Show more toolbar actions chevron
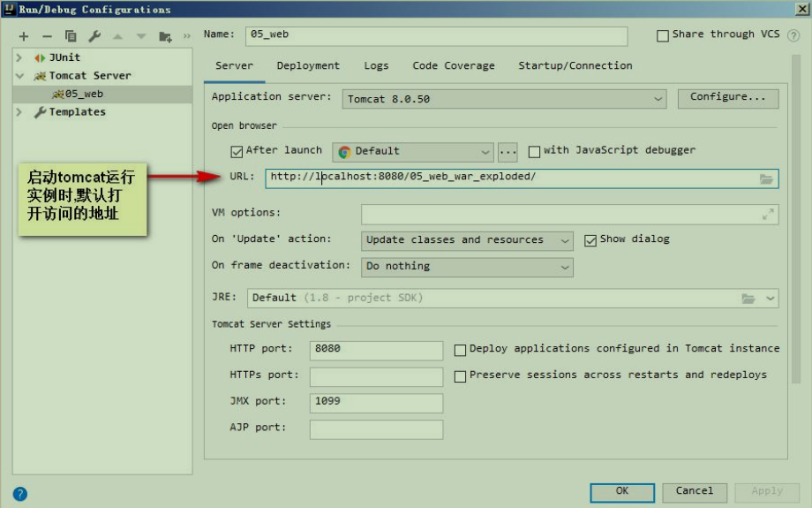The width and height of the screenshot is (812, 508). click(187, 36)
